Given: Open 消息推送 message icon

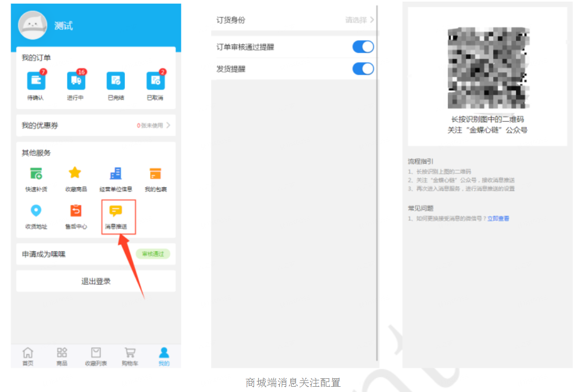Looking at the screenshot, I should (x=115, y=211).
